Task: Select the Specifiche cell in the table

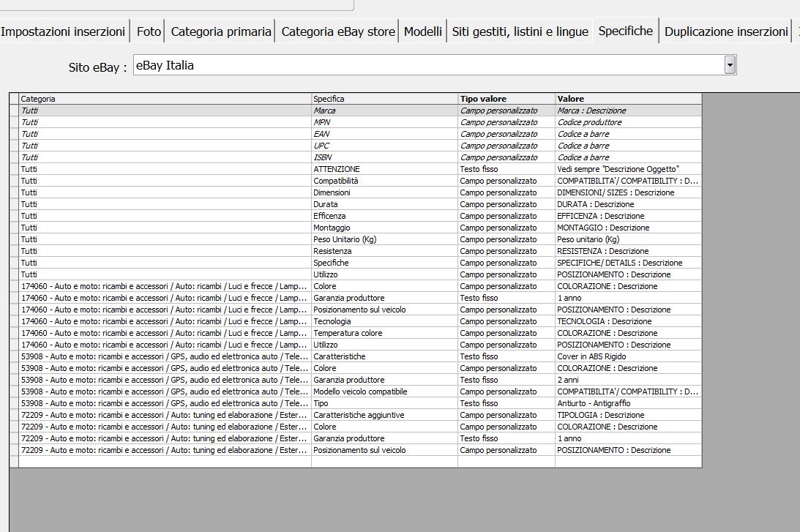Action: coord(385,263)
